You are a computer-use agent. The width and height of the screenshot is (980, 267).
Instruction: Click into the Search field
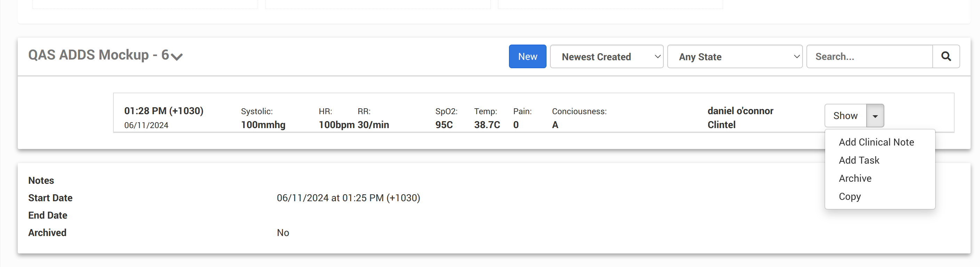point(869,56)
